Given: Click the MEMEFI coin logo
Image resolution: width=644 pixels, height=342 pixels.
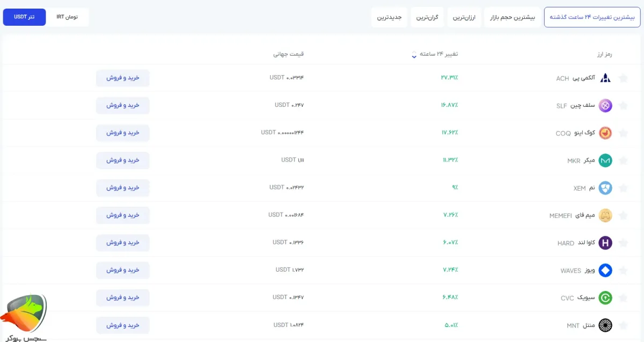Looking at the screenshot, I should click(x=605, y=215).
